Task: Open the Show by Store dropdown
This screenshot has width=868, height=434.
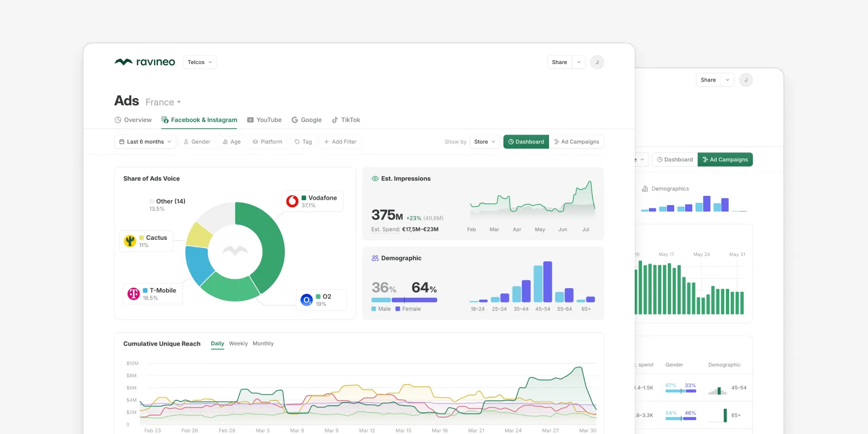Action: (484, 142)
